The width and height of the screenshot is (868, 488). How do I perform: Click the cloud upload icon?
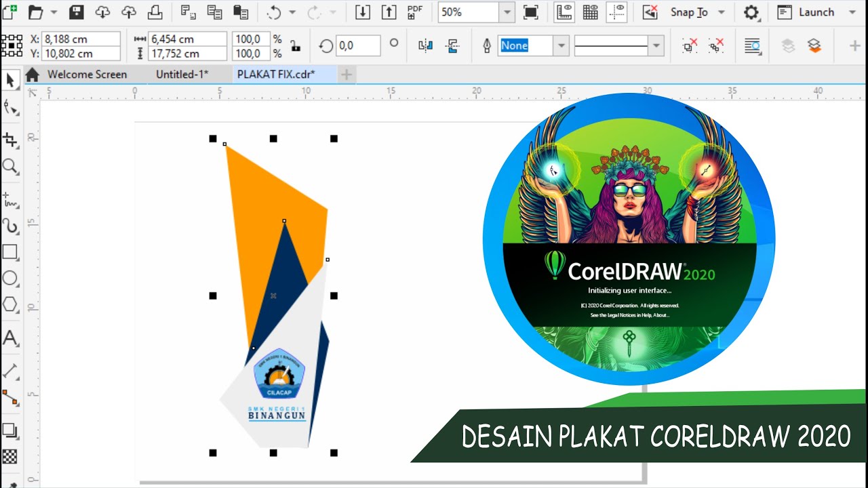pos(129,12)
